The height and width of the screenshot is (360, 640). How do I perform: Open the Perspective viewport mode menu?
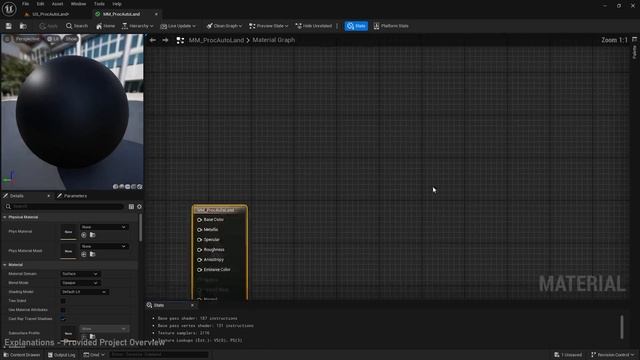tap(27, 39)
